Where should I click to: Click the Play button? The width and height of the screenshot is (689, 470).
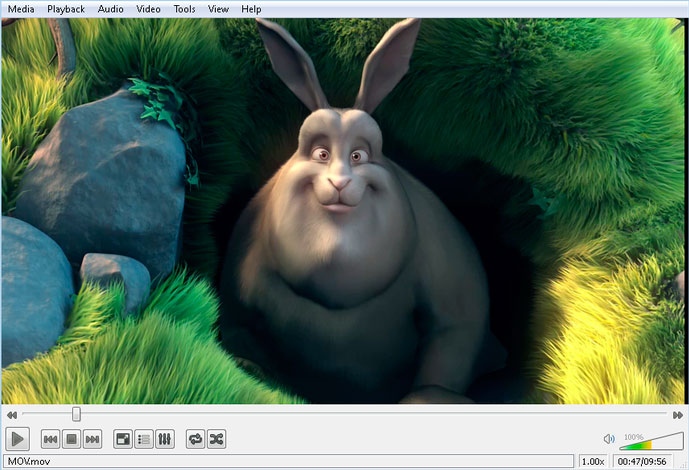pos(18,438)
